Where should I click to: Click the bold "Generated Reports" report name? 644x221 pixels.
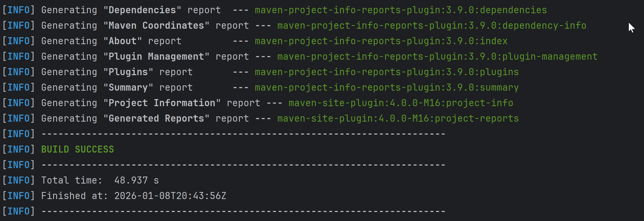point(156,119)
